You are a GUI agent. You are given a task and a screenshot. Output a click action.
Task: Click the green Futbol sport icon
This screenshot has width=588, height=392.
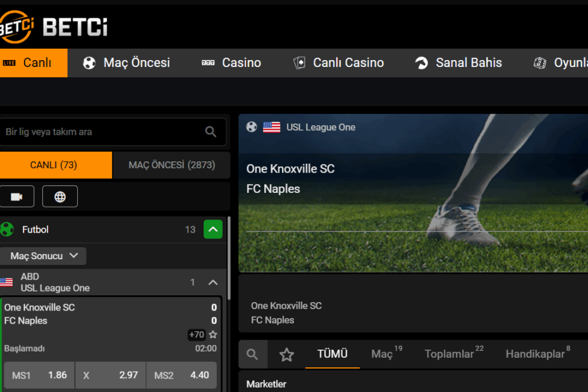7,230
